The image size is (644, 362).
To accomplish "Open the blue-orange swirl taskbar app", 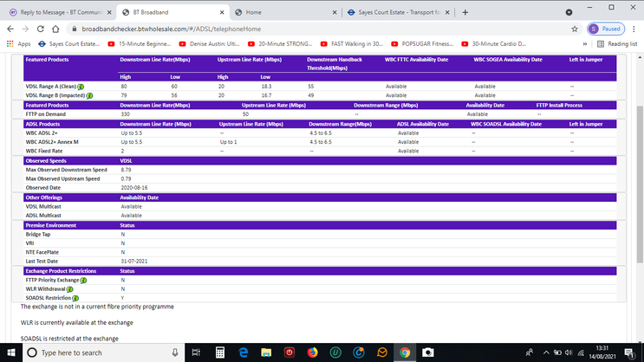I will pyautogui.click(x=359, y=352).
